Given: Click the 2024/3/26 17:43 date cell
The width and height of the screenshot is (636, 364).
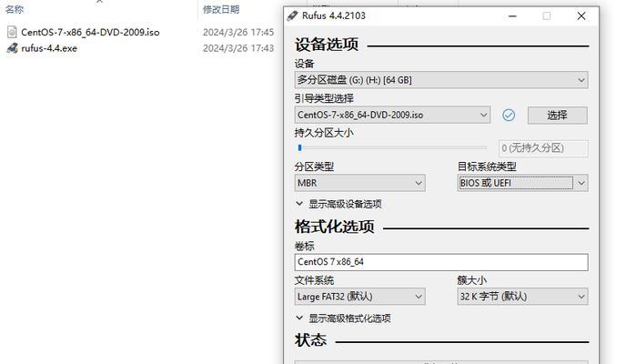Looking at the screenshot, I should [x=238, y=48].
